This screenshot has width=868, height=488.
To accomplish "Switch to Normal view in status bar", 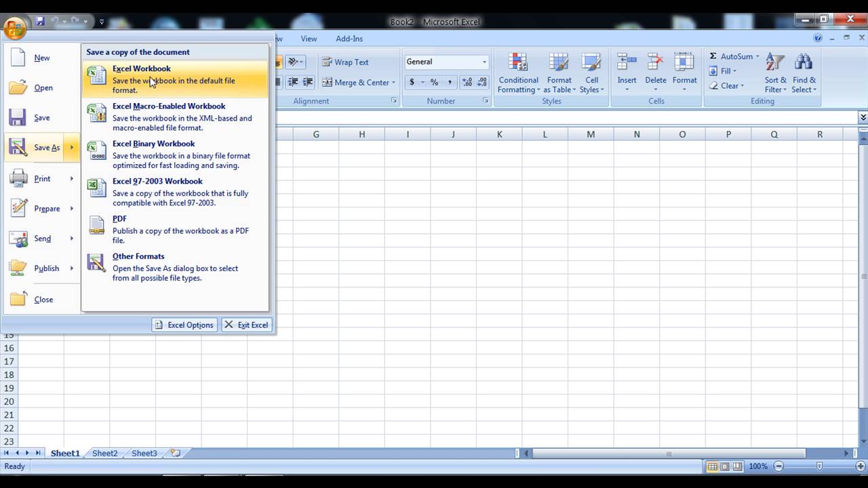I will [x=713, y=466].
